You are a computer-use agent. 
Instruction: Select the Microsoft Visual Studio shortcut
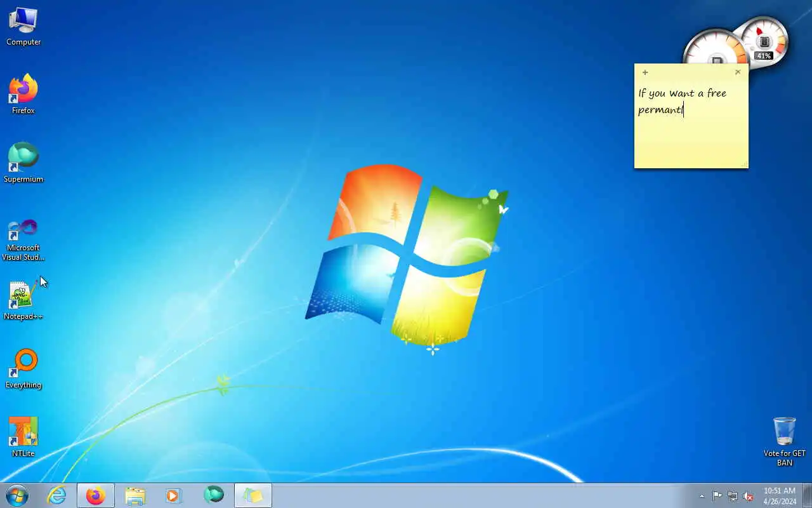(x=23, y=240)
